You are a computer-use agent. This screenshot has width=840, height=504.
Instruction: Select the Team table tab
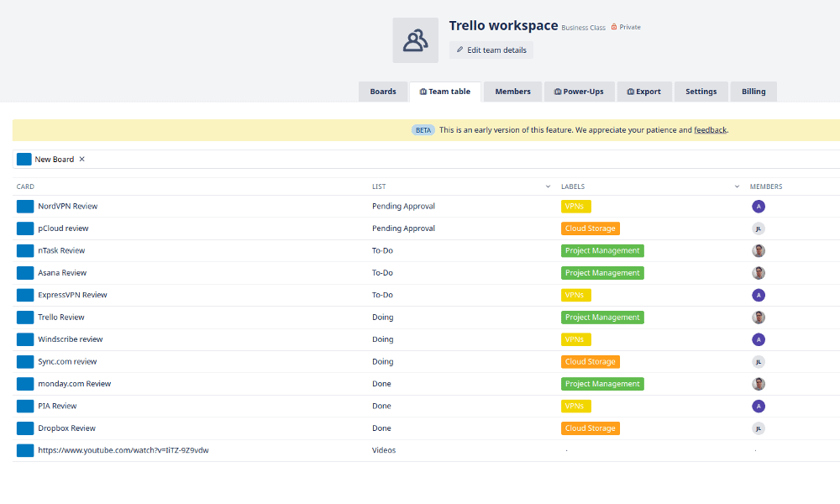[445, 92]
